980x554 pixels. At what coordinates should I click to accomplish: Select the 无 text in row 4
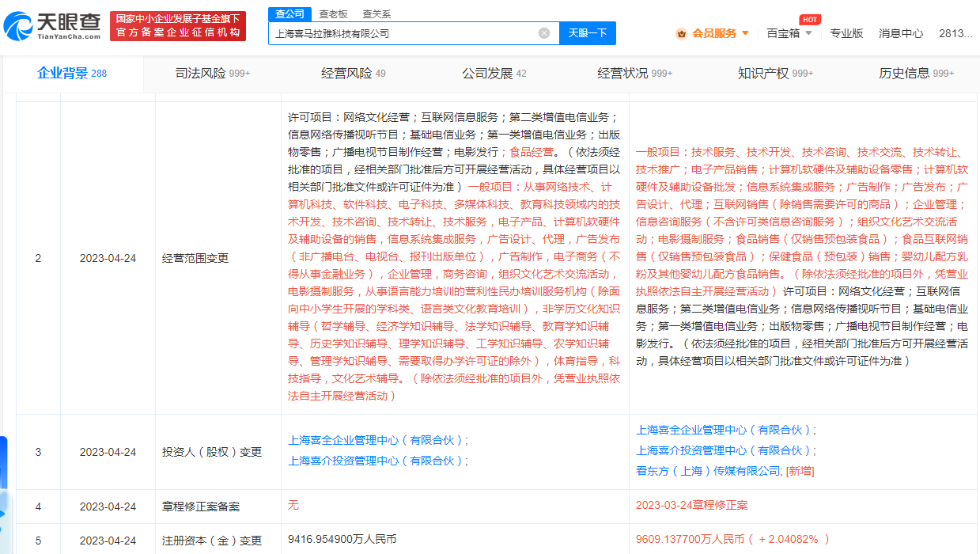pyautogui.click(x=293, y=505)
